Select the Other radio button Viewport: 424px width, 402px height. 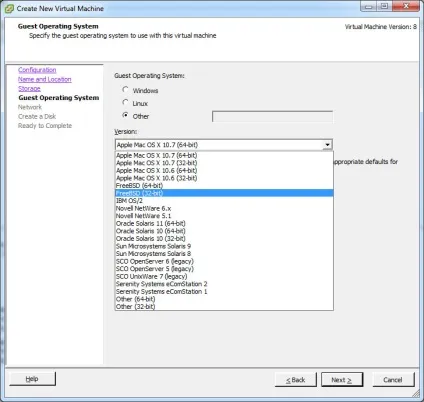(x=125, y=115)
